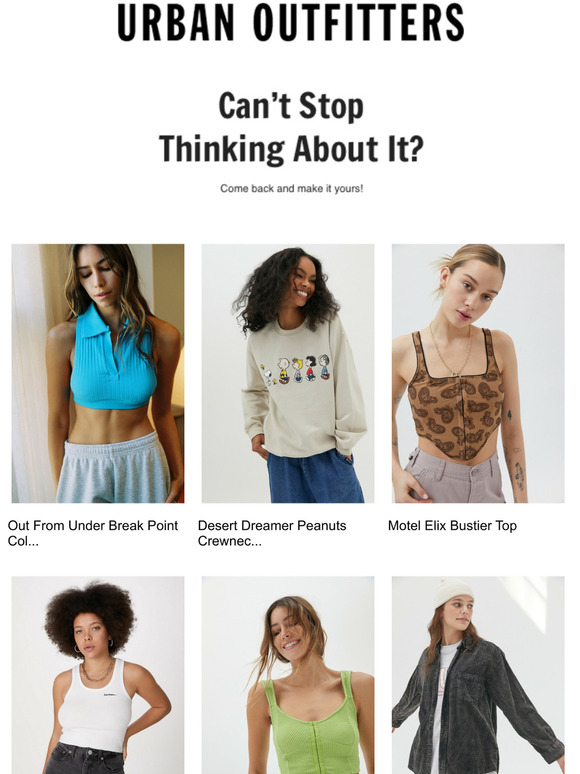This screenshot has height=774, width=580.
Task: Click the gold necklace on bustier model
Action: (x=451, y=349)
